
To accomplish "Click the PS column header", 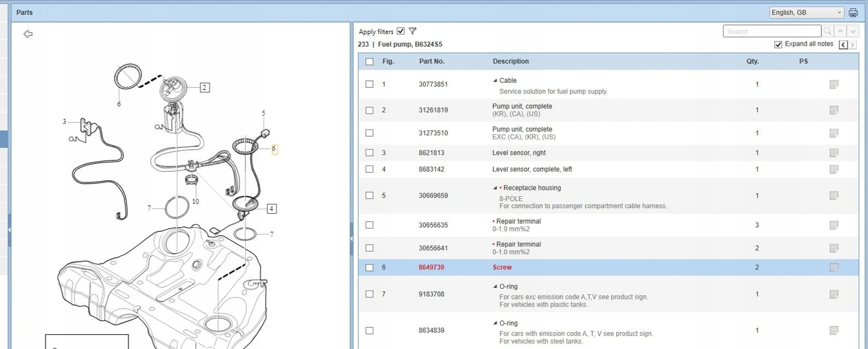I will coord(803,62).
